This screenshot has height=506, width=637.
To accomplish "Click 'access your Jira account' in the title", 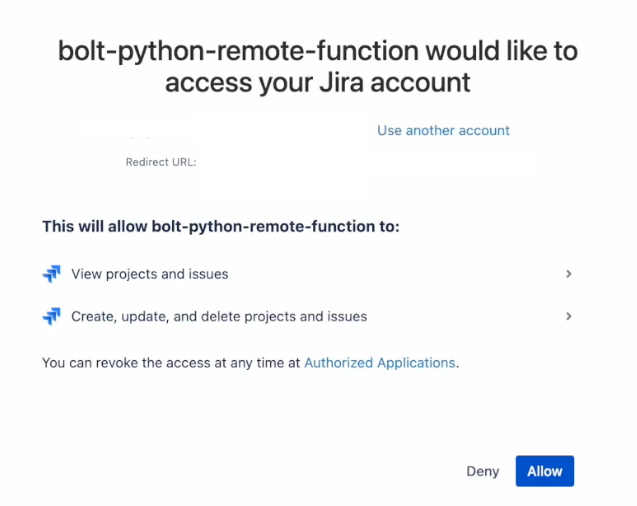I will tap(318, 82).
